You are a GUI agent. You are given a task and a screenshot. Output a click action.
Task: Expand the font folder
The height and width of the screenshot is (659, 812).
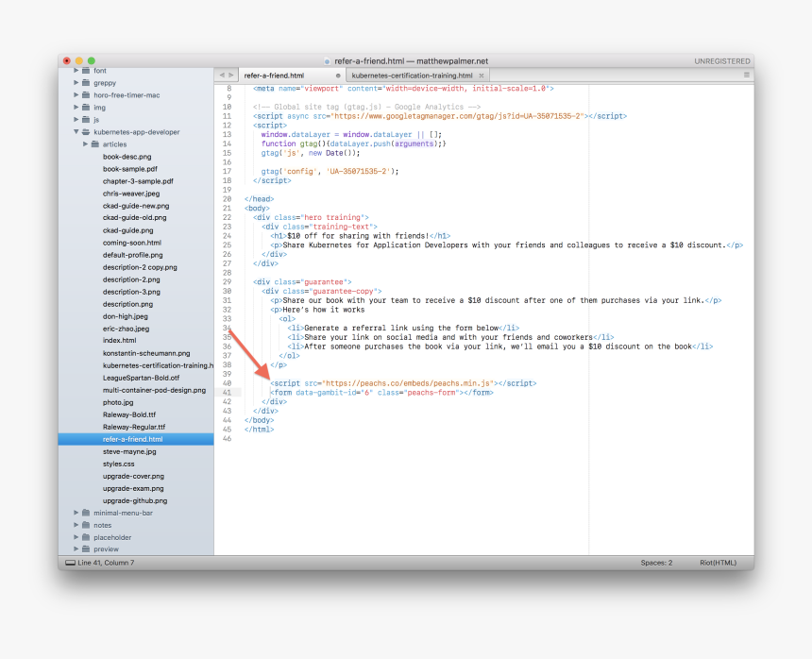point(76,71)
